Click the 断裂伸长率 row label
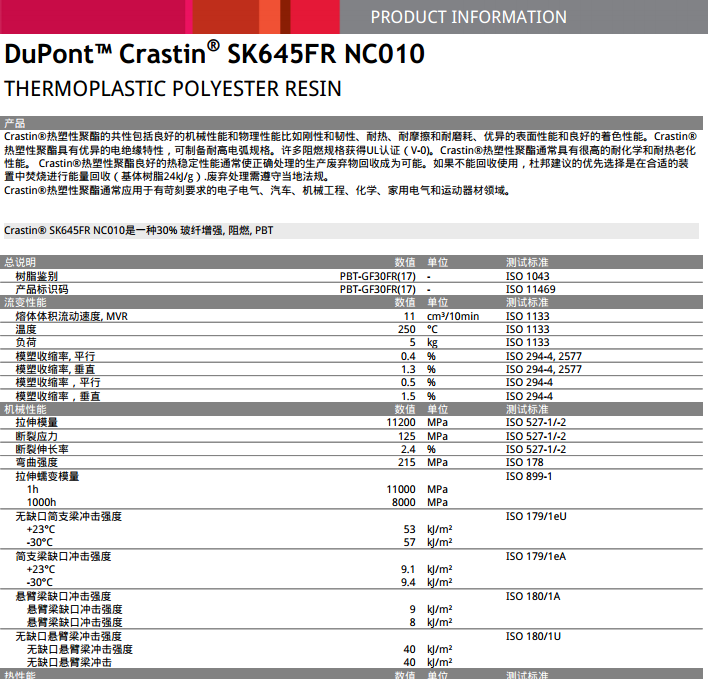 coord(42,449)
